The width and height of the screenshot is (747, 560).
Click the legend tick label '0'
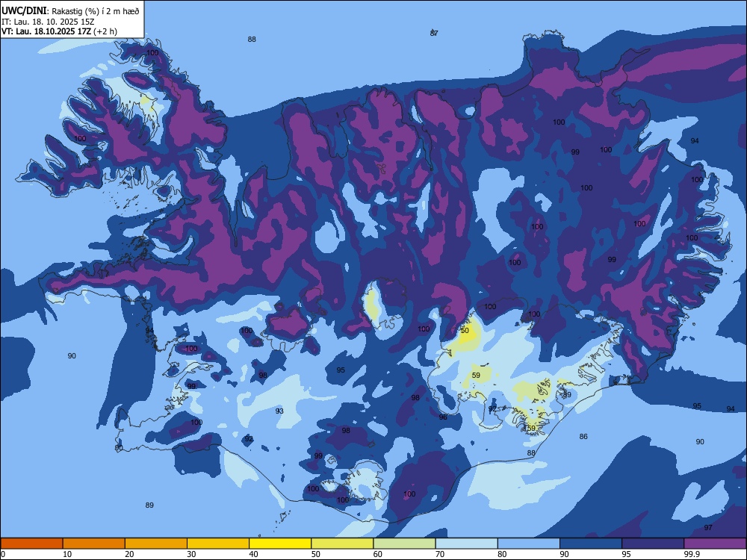click(x=3, y=554)
